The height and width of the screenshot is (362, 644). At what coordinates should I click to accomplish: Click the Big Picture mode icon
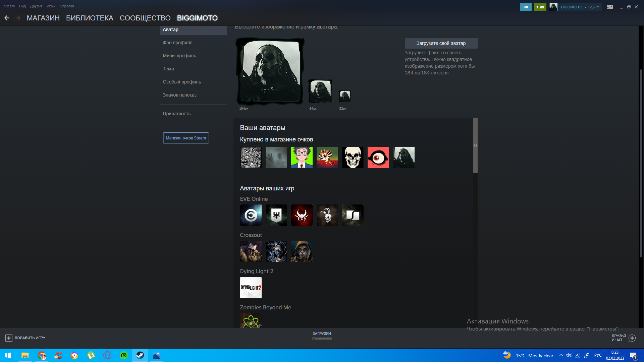click(610, 7)
